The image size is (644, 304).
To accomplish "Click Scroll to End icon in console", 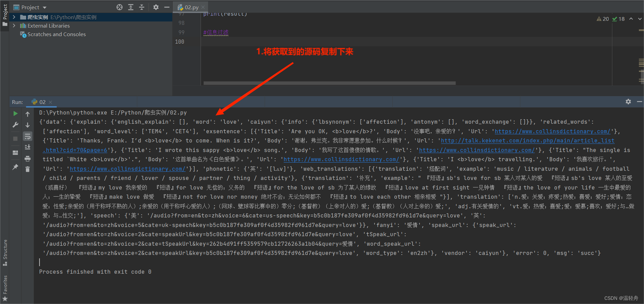I will tap(28, 147).
